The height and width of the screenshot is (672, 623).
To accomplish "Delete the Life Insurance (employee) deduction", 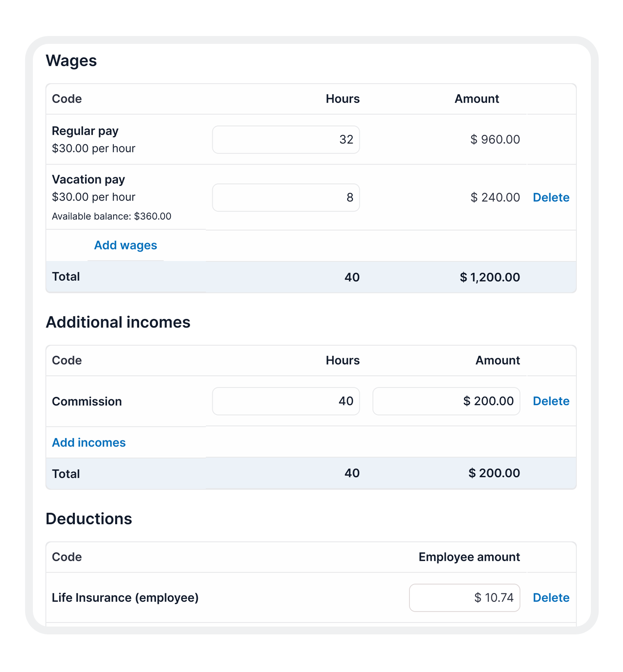I will coord(551,597).
